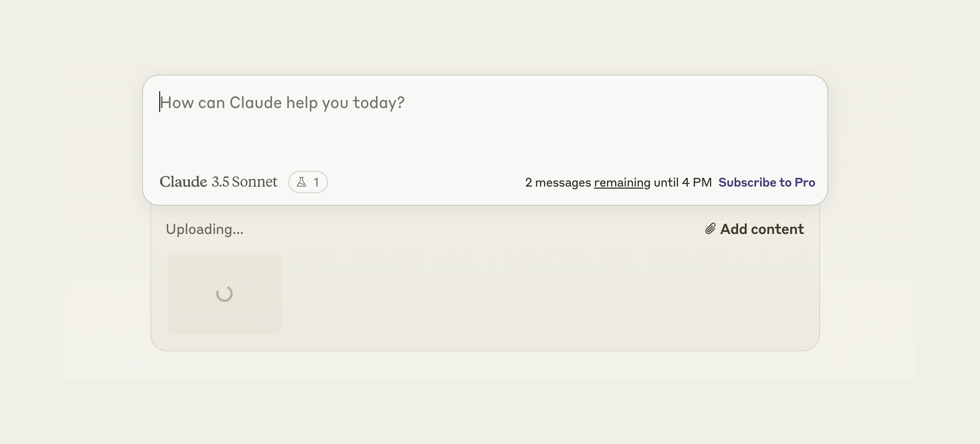Click the loading spinner in the upload tile

tap(224, 294)
